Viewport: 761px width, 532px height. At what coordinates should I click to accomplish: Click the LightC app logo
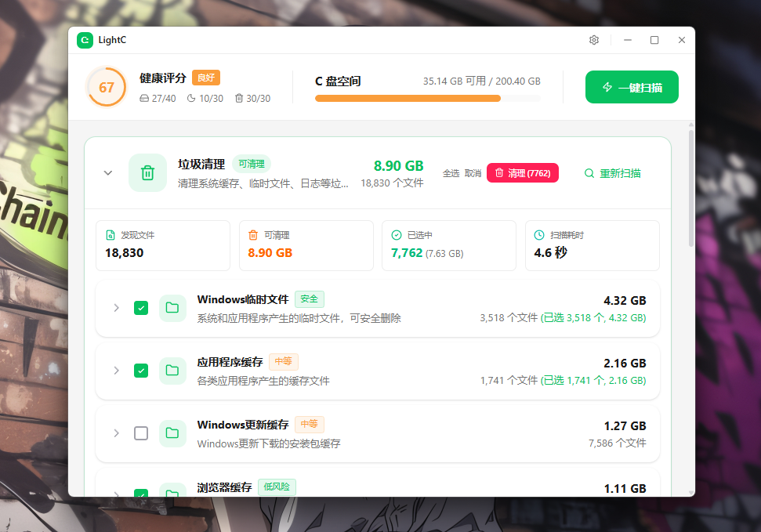(x=85, y=40)
